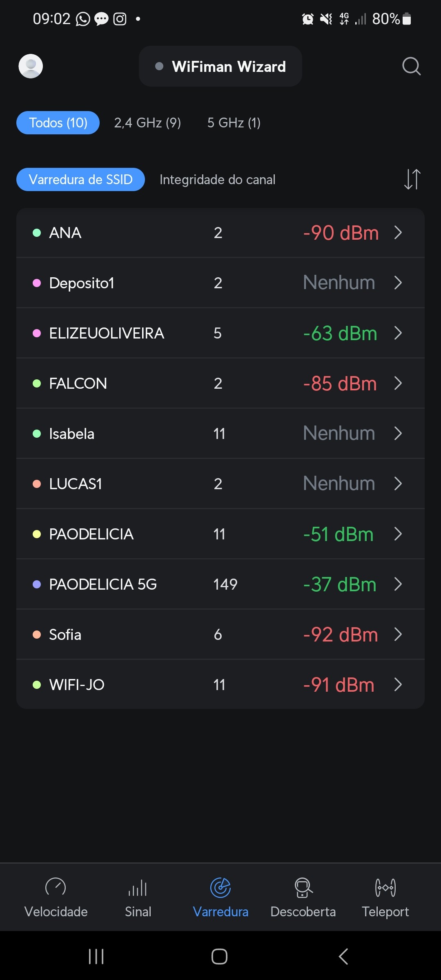
Task: Expand the WIFI-JO network chevron
Action: pos(398,685)
